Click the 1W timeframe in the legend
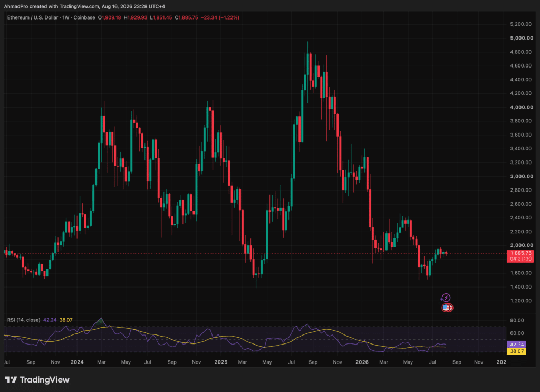 pyautogui.click(x=66, y=17)
